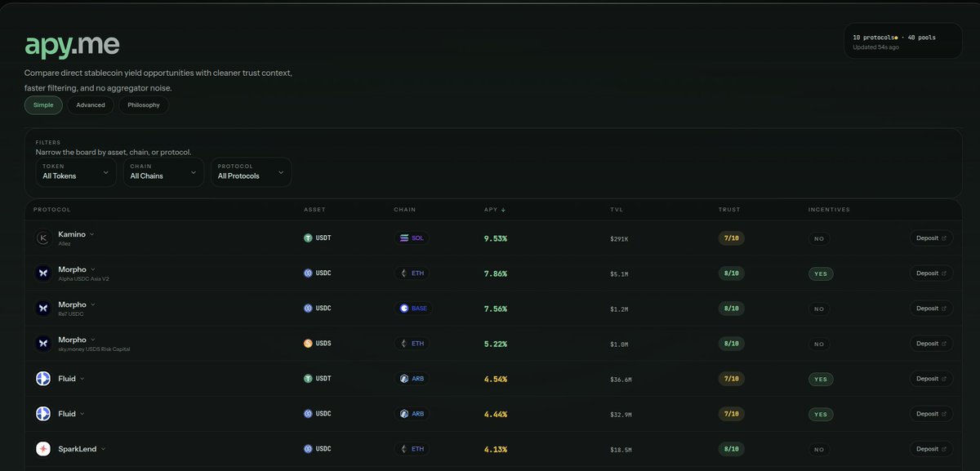The image size is (980, 471).
Task: Click the Kamino protocol logo icon
Action: tap(43, 238)
